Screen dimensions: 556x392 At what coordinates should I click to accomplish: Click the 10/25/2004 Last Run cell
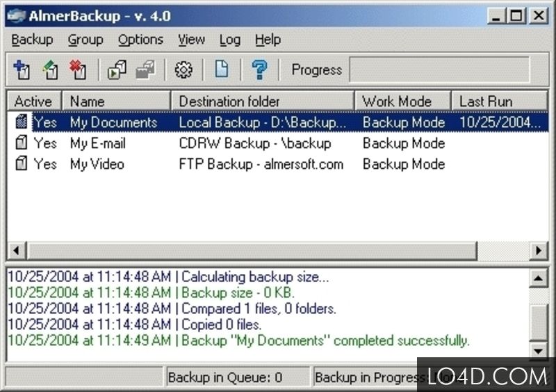500,122
